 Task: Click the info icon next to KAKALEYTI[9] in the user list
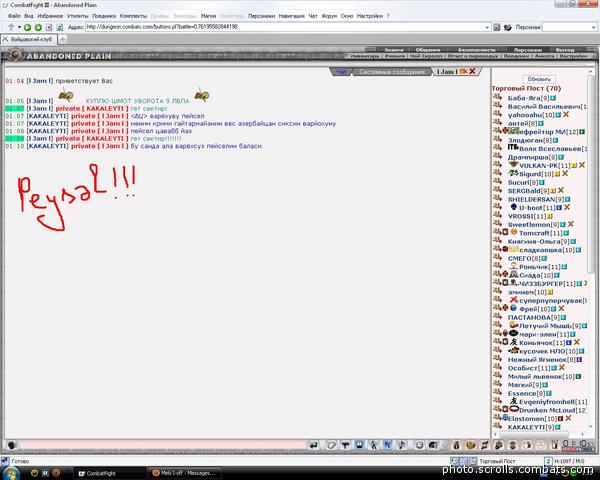pyautogui.click(x=558, y=427)
